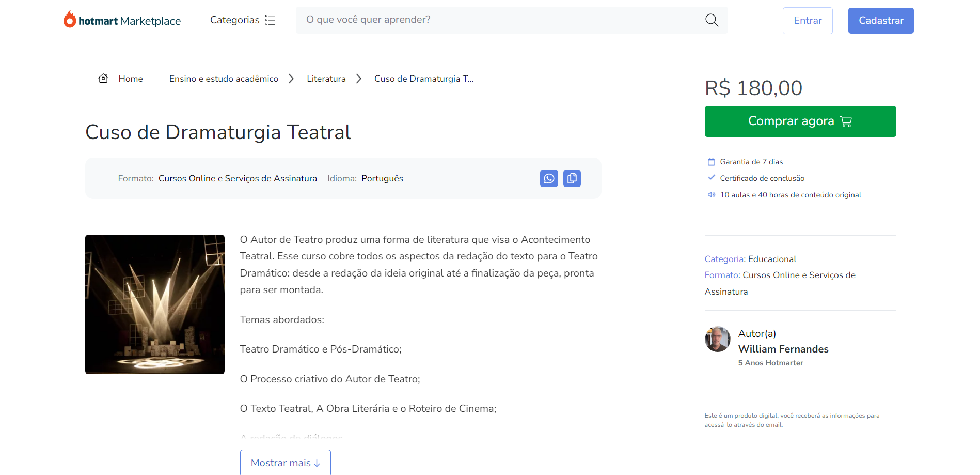Click the shopping cart icon on buy button

coord(846,122)
